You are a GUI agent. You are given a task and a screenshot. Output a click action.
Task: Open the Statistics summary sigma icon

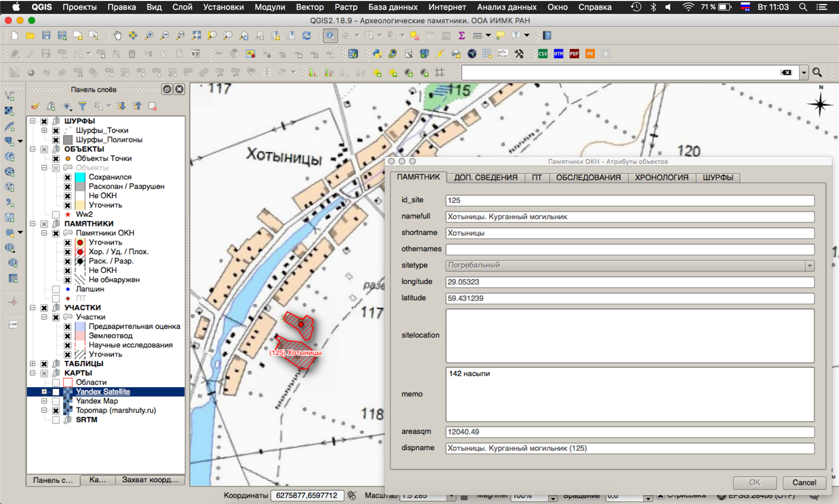point(461,35)
